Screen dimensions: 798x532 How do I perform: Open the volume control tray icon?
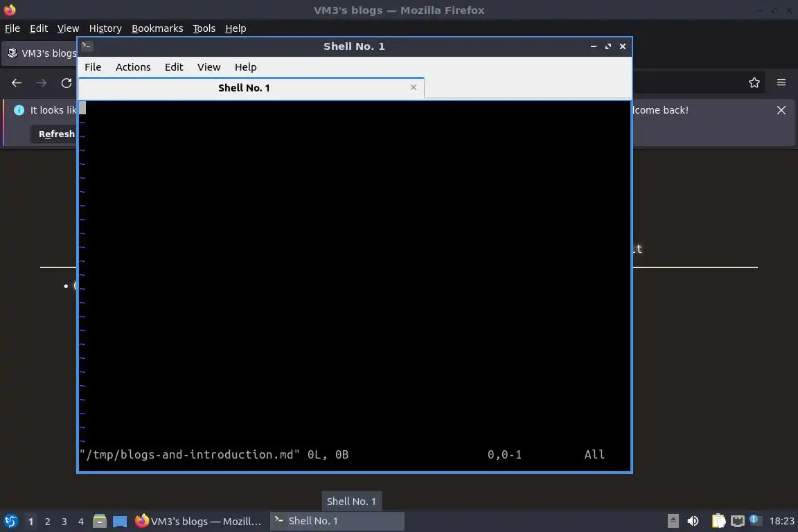point(693,521)
